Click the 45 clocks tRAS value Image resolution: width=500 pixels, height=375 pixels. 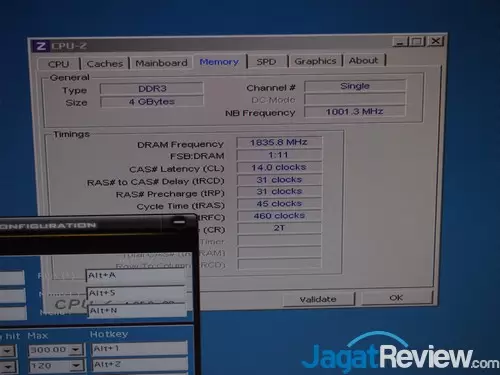(x=279, y=203)
